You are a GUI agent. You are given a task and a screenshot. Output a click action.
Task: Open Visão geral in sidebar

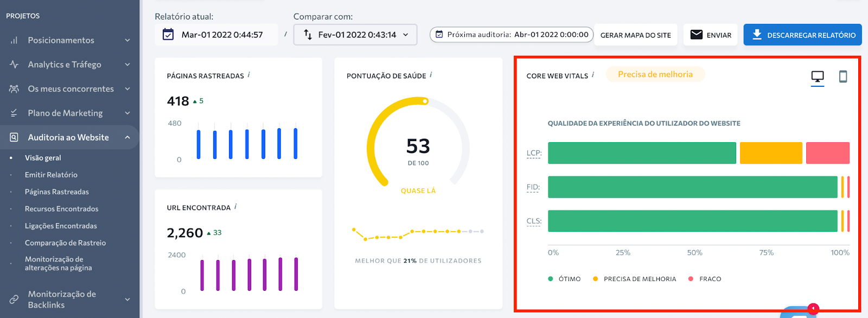[x=43, y=158]
